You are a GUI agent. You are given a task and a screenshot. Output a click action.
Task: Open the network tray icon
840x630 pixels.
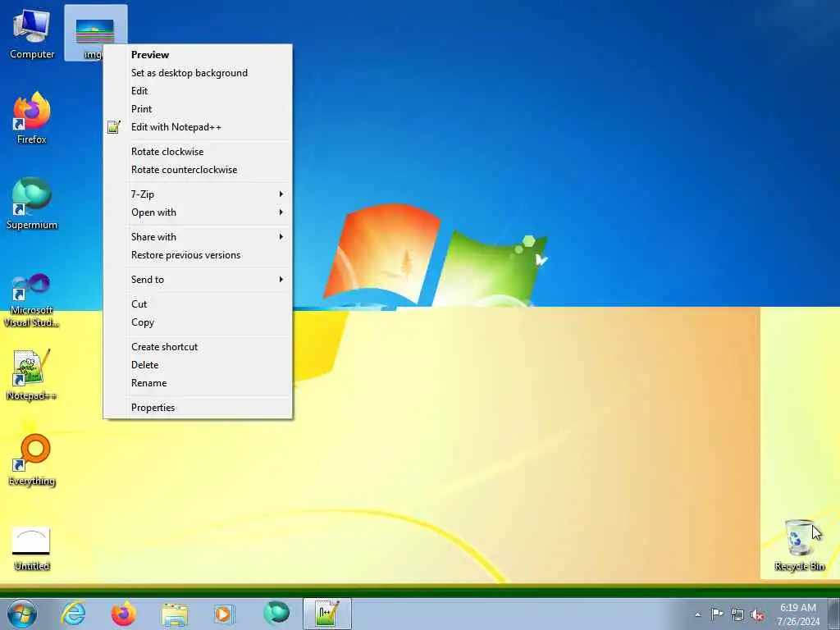[737, 614]
